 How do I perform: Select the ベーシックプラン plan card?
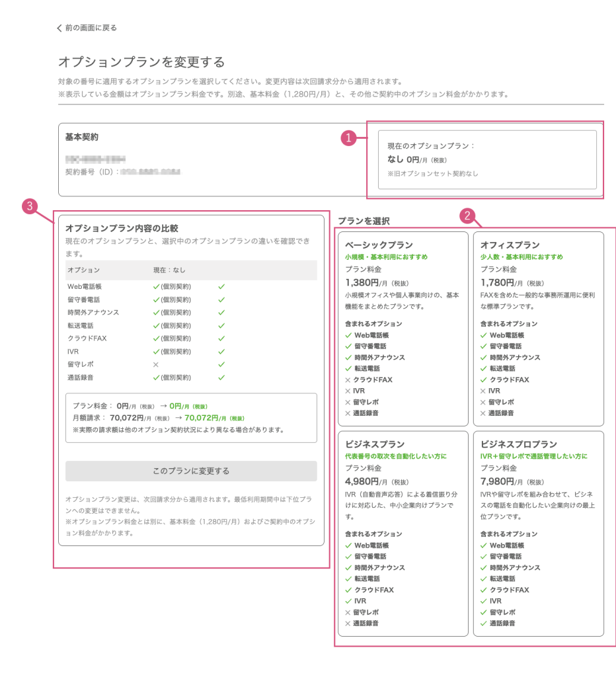(x=403, y=329)
